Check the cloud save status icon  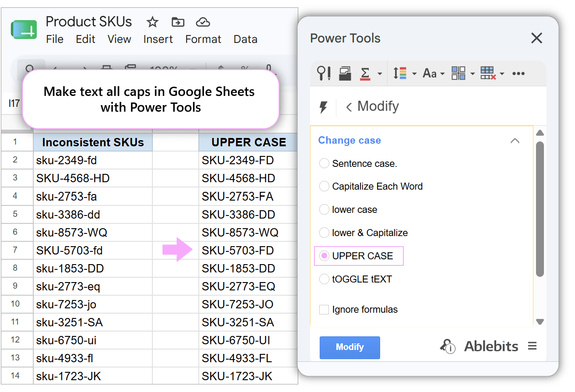[203, 22]
